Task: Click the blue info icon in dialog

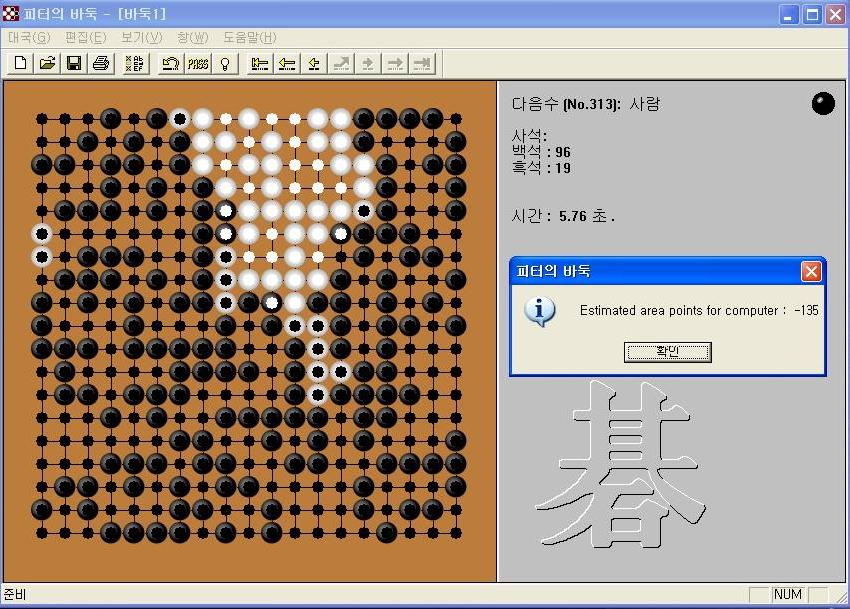Action: point(539,311)
